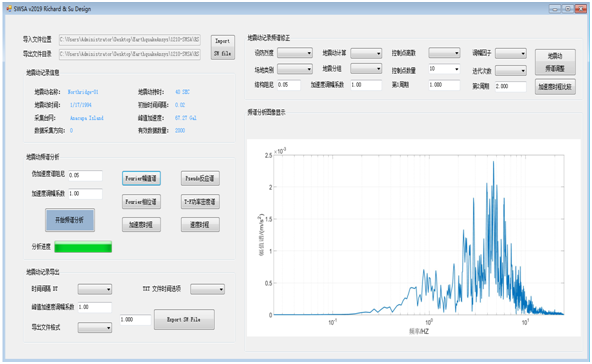Focus the 结构阻尼 field showing 0.05

289,85
